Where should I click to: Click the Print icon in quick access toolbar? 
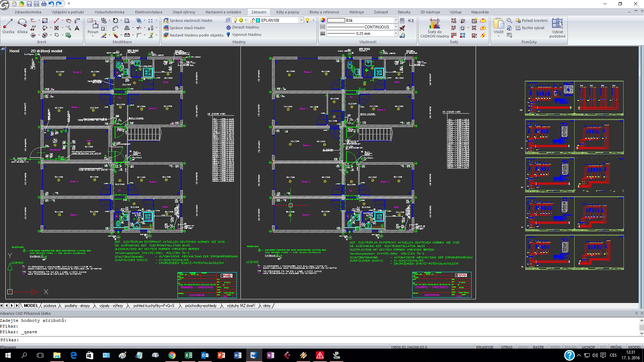pyautogui.click(x=44, y=4)
